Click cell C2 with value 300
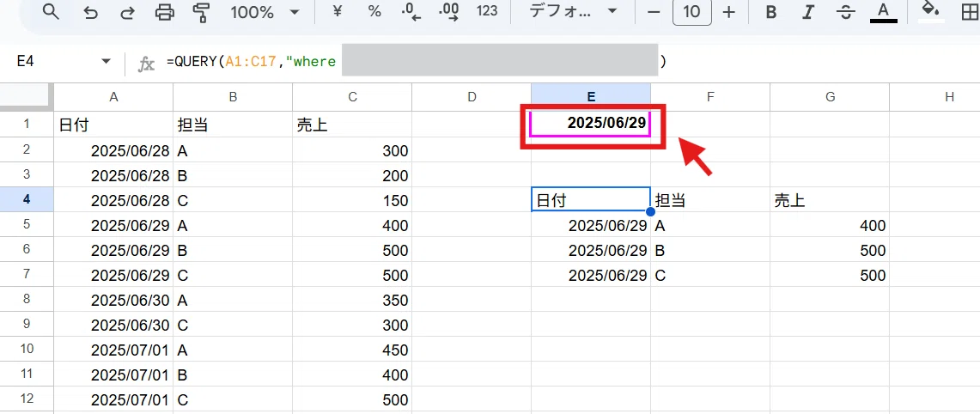Screen dimensions: 980x414 click(x=352, y=149)
